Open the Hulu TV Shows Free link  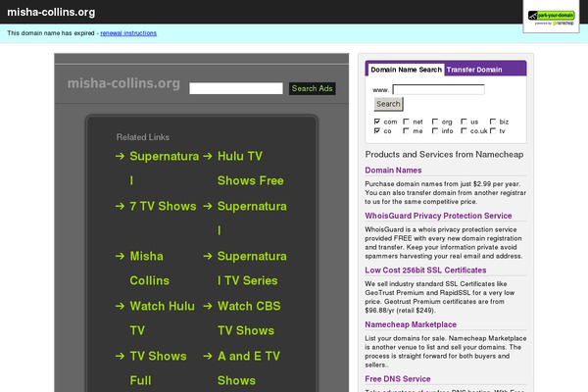[251, 169]
